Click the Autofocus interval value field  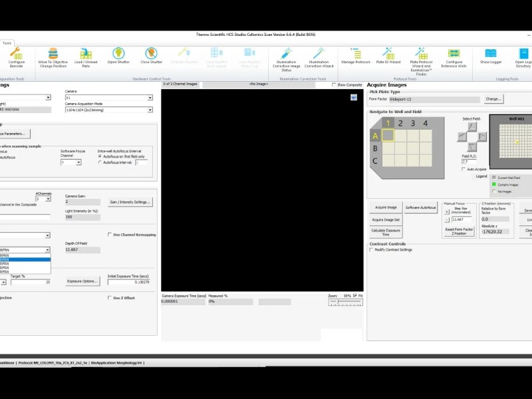tap(142, 162)
